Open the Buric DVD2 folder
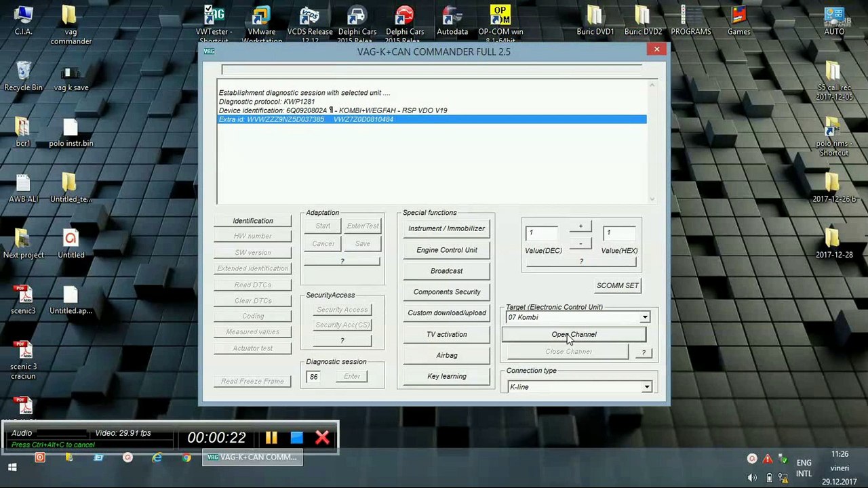This screenshot has height=488, width=868. 643,21
